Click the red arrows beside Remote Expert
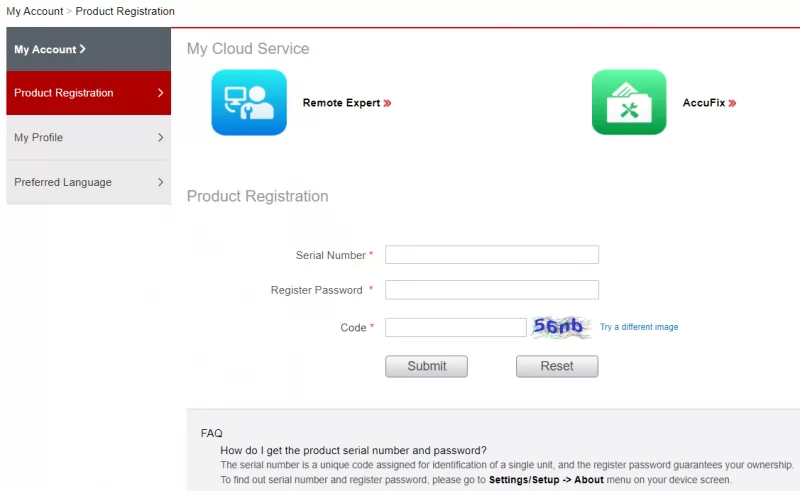The width and height of the screenshot is (800, 491). 387,103
